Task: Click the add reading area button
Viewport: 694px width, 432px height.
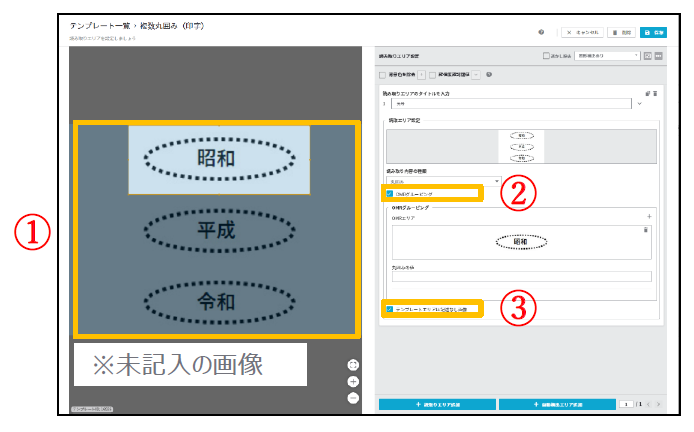Action: [x=437, y=403]
